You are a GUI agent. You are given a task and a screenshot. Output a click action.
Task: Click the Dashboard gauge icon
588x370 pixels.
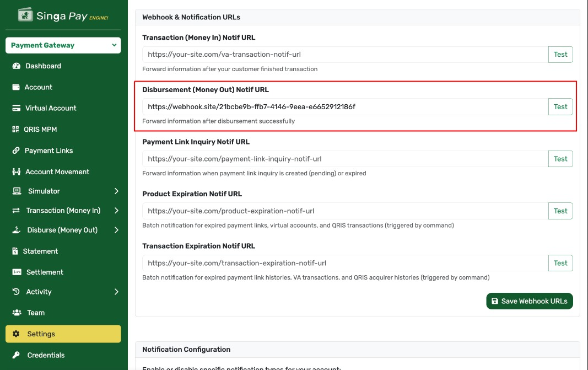point(16,66)
